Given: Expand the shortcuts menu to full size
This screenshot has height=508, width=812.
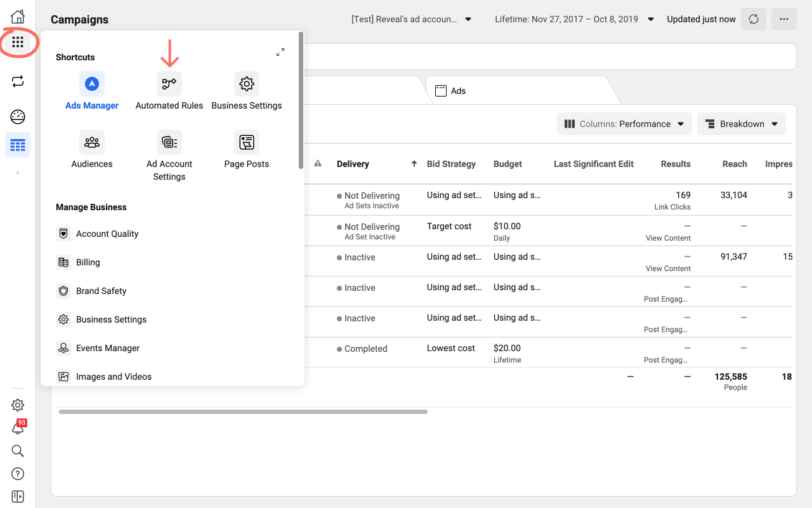Looking at the screenshot, I should (x=280, y=52).
